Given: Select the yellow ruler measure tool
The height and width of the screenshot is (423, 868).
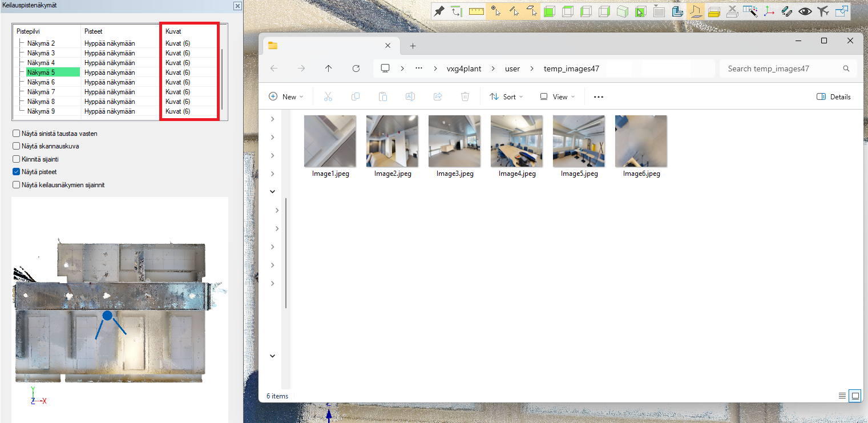Looking at the screenshot, I should 476,11.
